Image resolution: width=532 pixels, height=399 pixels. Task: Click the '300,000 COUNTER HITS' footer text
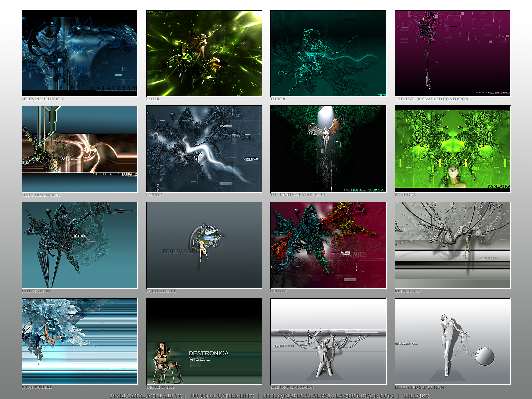coord(221,396)
